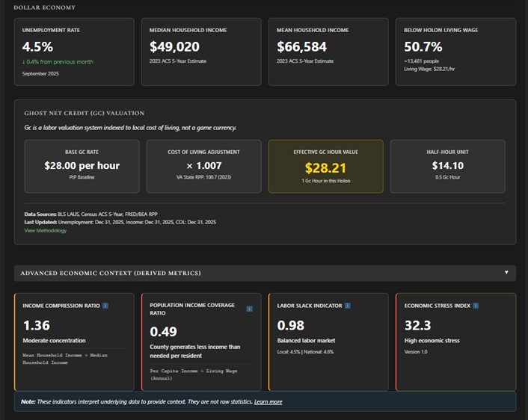The width and height of the screenshot is (528, 420).
Task: Click the Labor Slack Indicator info icon
Action: click(x=349, y=306)
